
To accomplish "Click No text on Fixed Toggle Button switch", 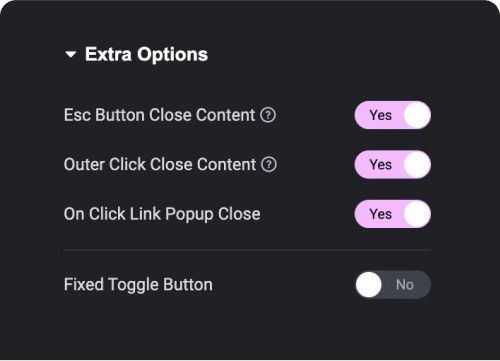I will coord(405,285).
